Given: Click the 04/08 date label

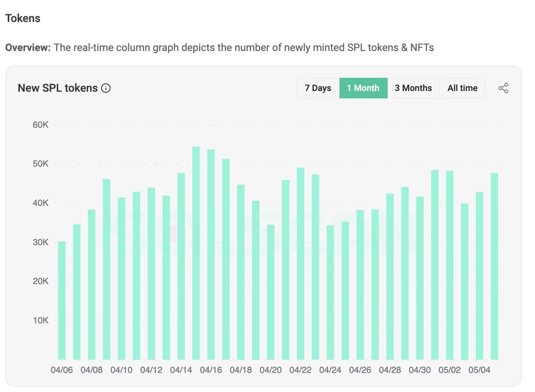Looking at the screenshot, I should (91, 370).
